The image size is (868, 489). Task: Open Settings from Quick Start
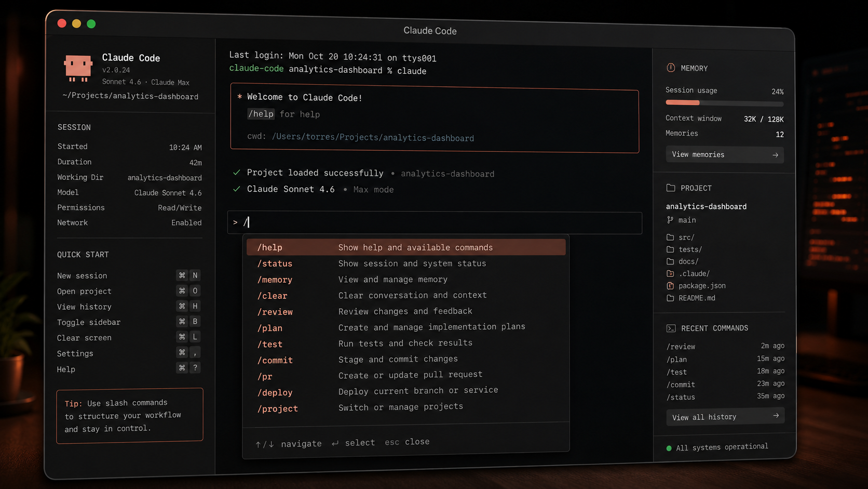click(x=129, y=353)
